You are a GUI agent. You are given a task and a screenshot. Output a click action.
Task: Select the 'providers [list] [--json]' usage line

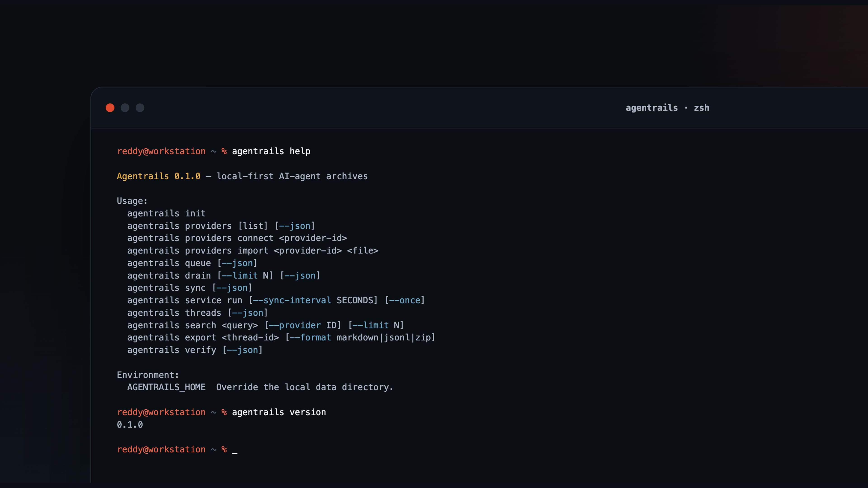click(221, 226)
